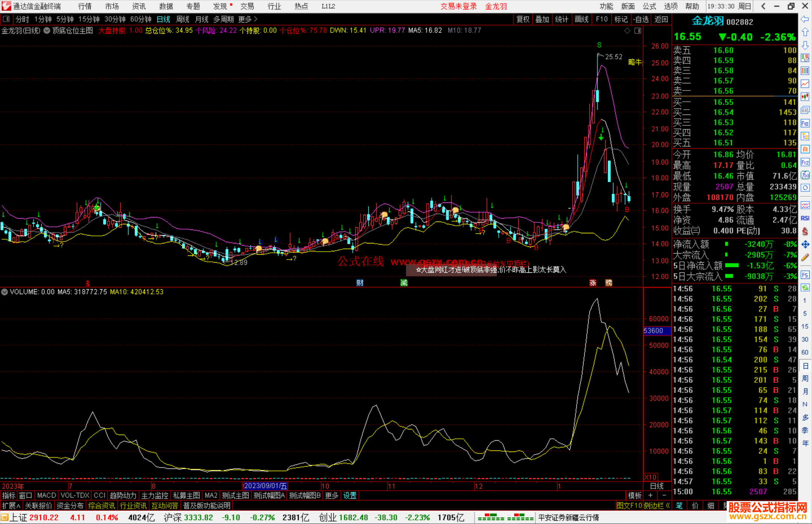Click the formula f(x) sidebar icon

tap(805, 175)
